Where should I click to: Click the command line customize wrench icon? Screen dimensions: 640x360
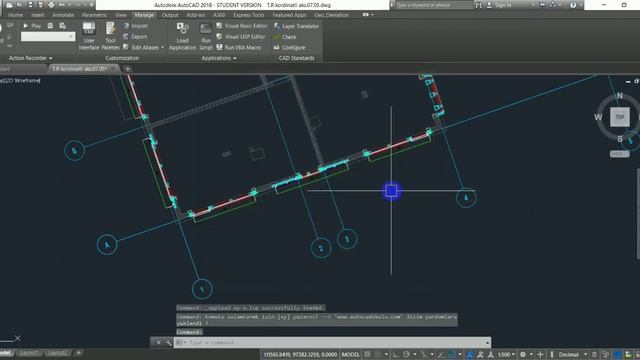click(169, 342)
